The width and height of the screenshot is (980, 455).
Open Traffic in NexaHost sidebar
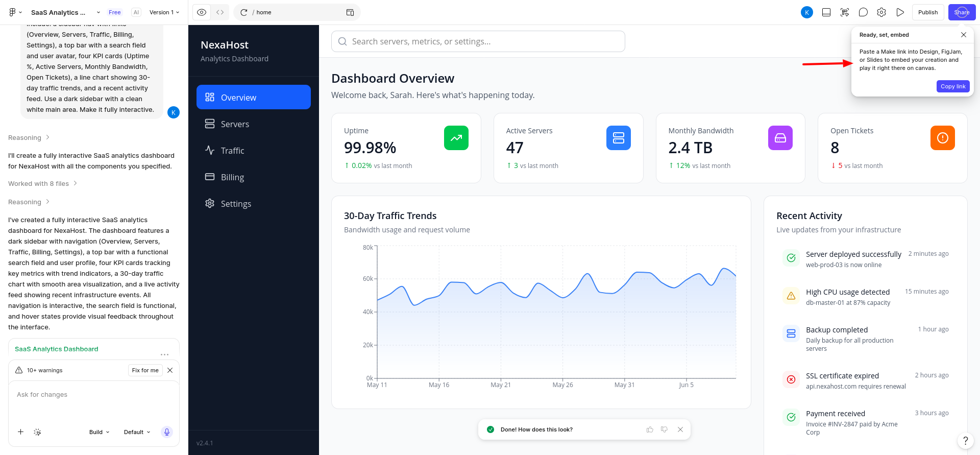click(254, 150)
